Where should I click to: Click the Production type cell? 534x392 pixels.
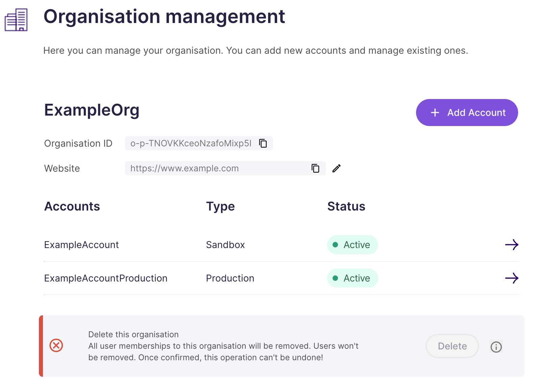(230, 278)
